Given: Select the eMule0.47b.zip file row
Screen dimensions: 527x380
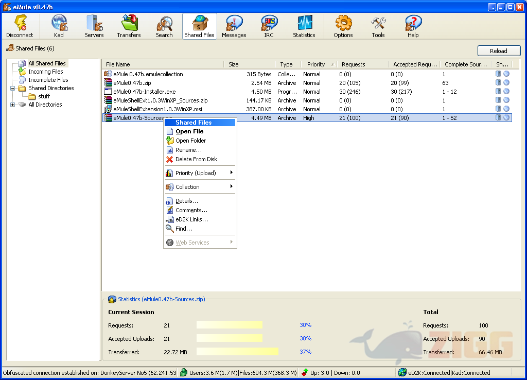Looking at the screenshot, I should pos(307,83).
